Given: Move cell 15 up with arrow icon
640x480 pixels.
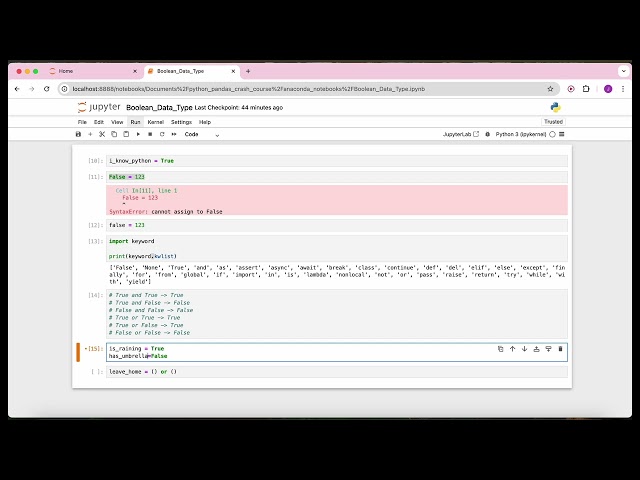Looking at the screenshot, I should [x=513, y=349].
